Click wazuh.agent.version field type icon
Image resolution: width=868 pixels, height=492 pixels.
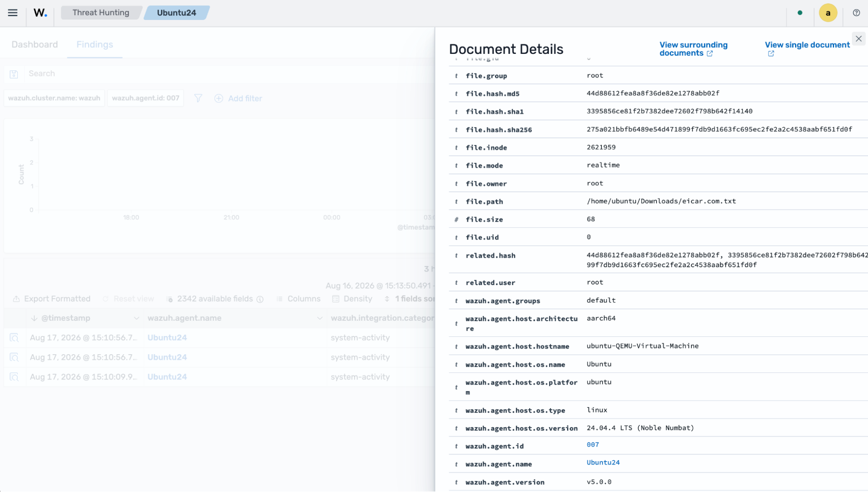point(456,482)
